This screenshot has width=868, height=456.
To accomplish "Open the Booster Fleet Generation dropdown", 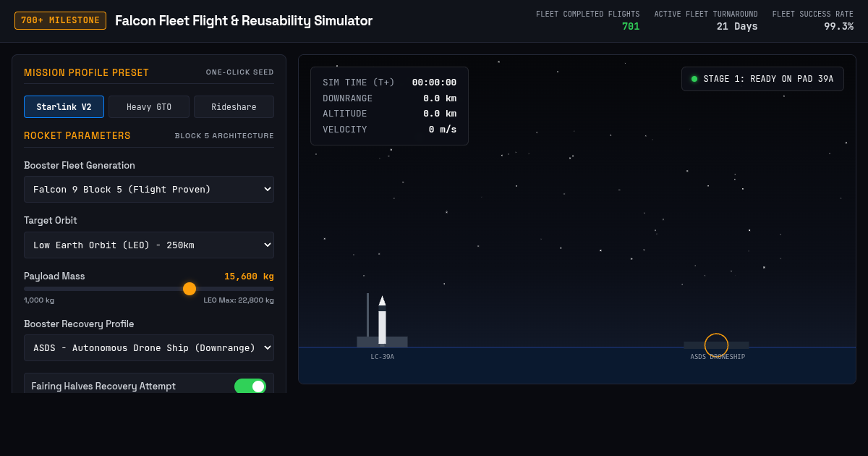I will (149, 189).
